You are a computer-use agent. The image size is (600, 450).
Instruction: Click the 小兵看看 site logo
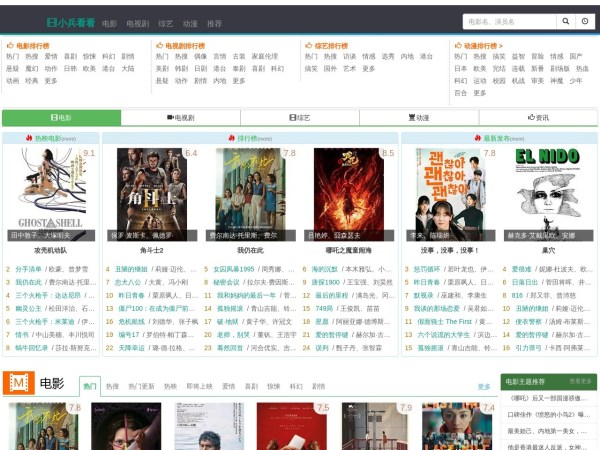tap(70, 22)
